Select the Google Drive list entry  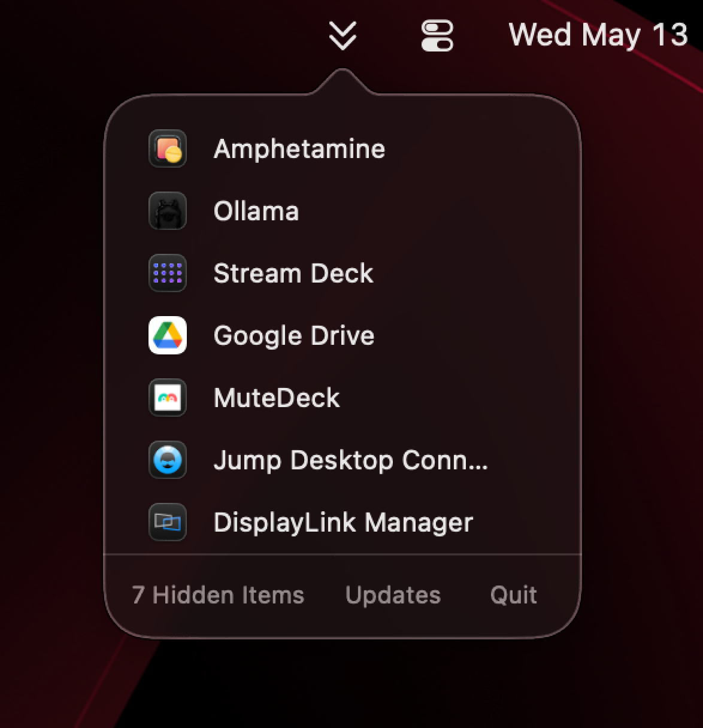(x=294, y=336)
